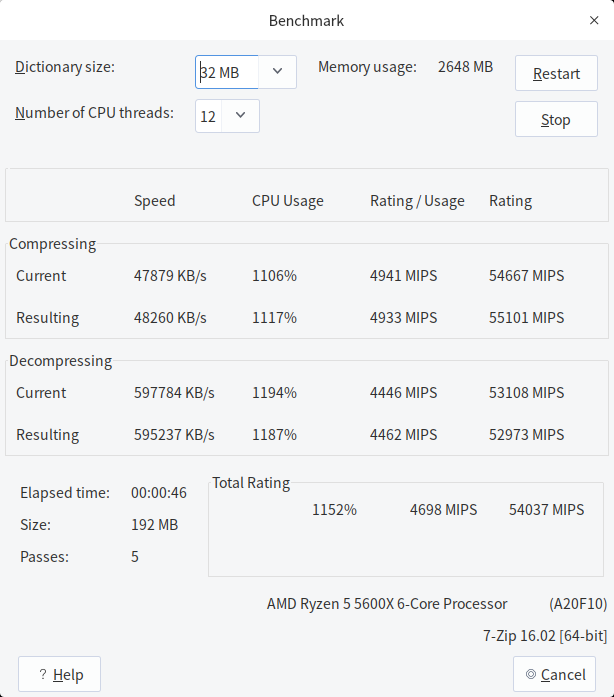The image size is (614, 697).
Task: Open Help via the Help button label
Action: pos(68,675)
